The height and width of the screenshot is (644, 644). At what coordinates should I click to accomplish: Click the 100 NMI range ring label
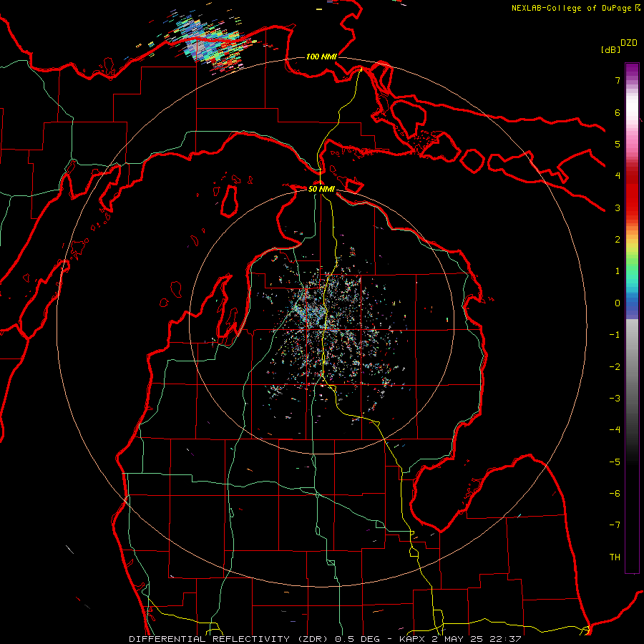(x=321, y=57)
